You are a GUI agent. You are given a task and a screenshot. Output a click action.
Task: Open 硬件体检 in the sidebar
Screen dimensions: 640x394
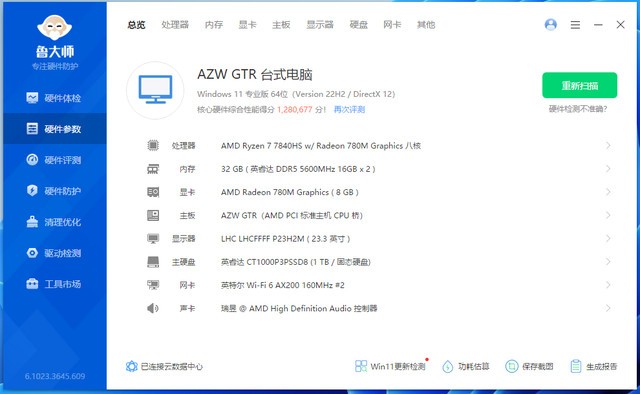point(55,98)
